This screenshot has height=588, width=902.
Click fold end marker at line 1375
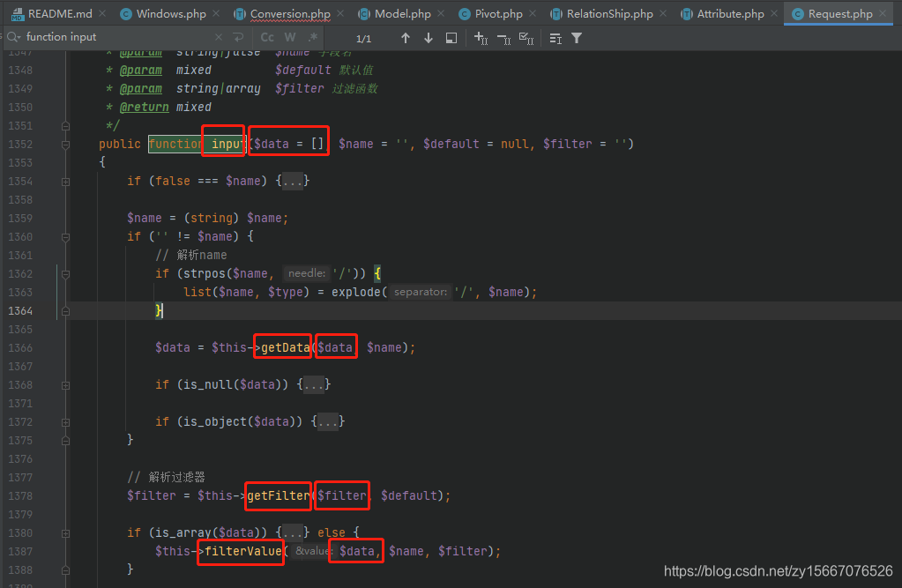(x=65, y=440)
